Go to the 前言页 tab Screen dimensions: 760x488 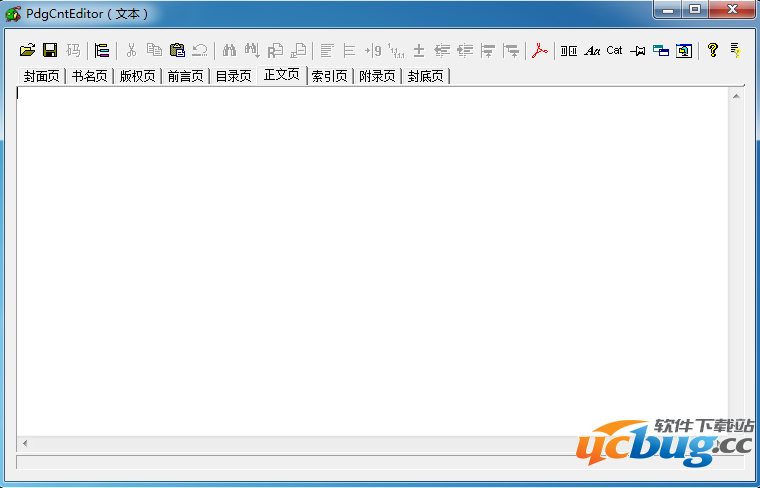tap(185, 76)
